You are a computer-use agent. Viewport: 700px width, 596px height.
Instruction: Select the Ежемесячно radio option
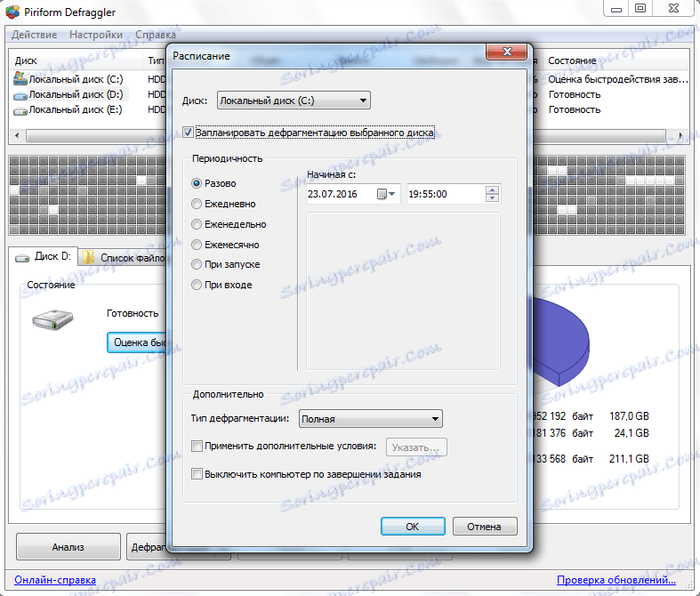point(197,245)
